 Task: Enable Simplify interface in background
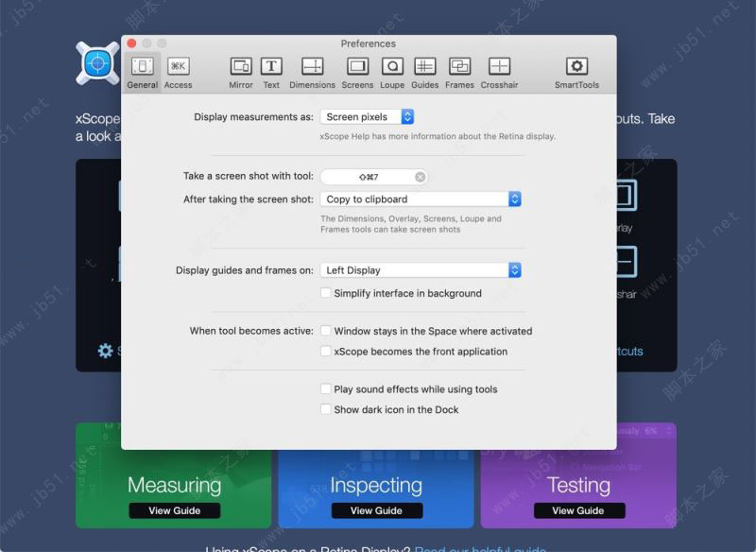pyautogui.click(x=326, y=293)
